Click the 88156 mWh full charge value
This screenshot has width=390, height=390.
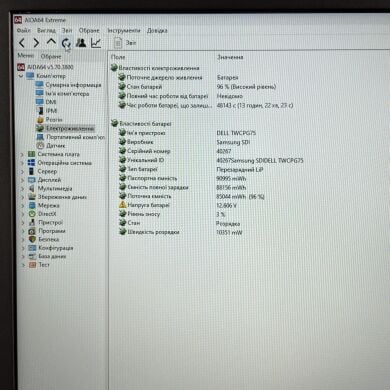[231, 187]
